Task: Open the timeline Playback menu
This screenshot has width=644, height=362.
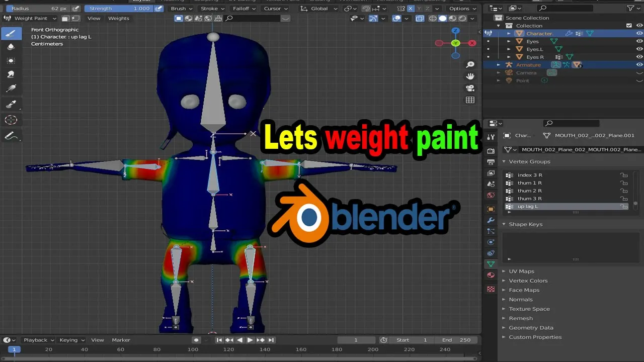Action: coord(38,340)
